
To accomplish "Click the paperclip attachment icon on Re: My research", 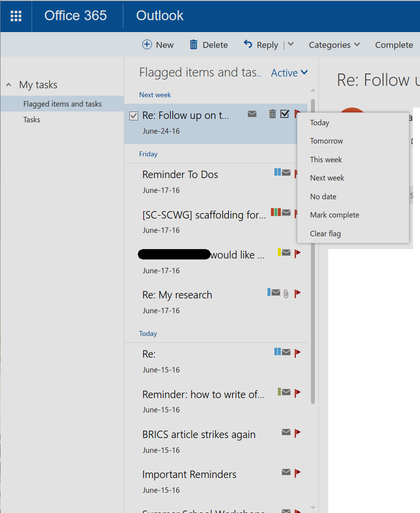I will pyautogui.click(x=286, y=294).
